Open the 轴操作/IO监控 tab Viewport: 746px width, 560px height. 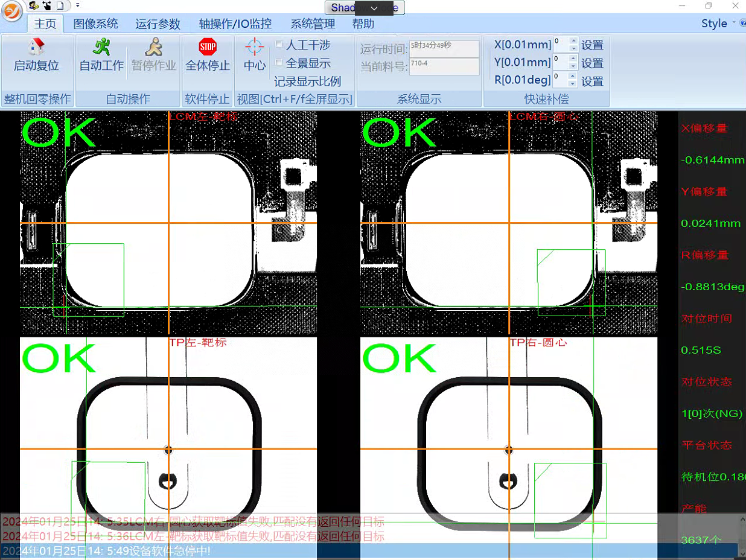coord(235,24)
